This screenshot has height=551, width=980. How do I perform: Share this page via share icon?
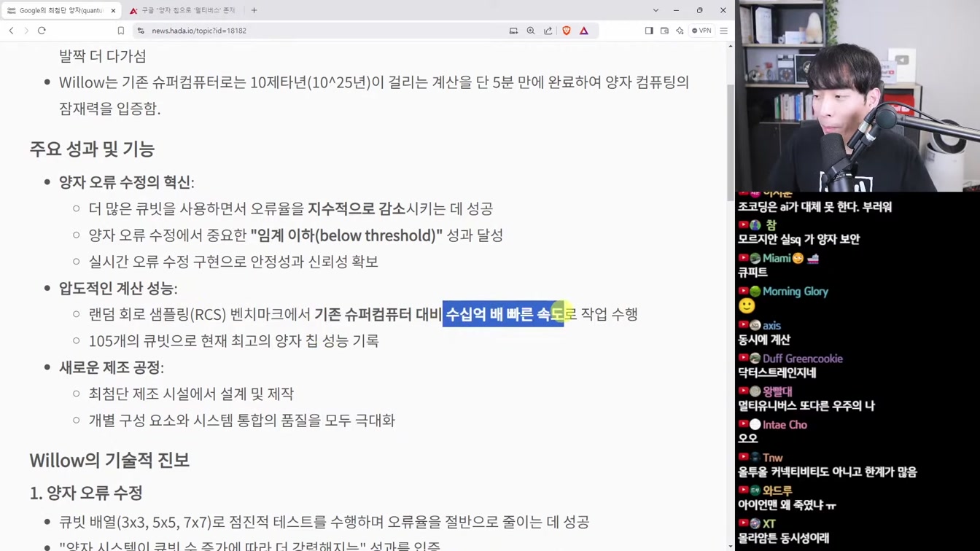(548, 31)
